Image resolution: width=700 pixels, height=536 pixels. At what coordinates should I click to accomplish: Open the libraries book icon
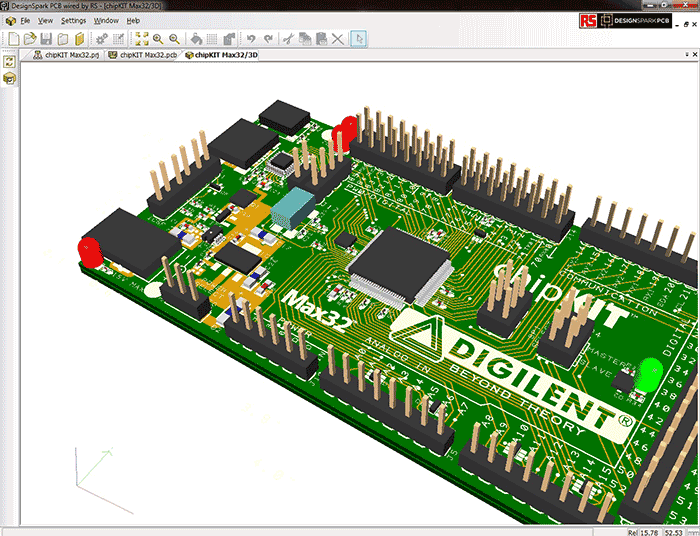point(79,39)
